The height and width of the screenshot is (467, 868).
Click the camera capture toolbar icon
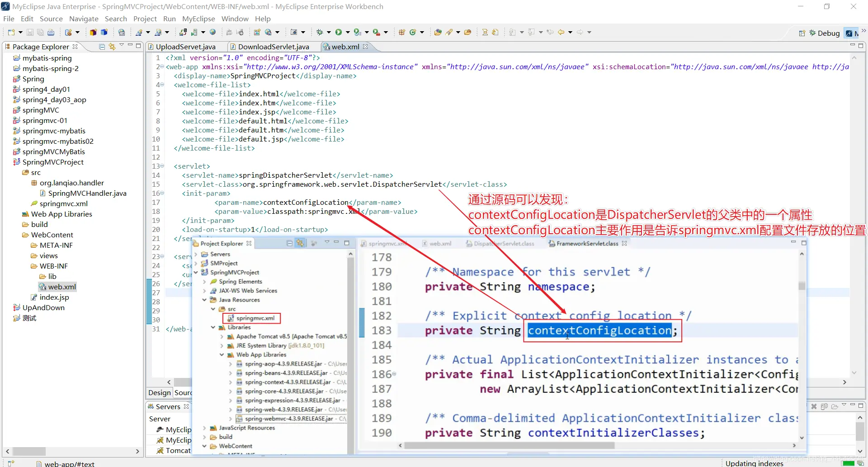[294, 32]
